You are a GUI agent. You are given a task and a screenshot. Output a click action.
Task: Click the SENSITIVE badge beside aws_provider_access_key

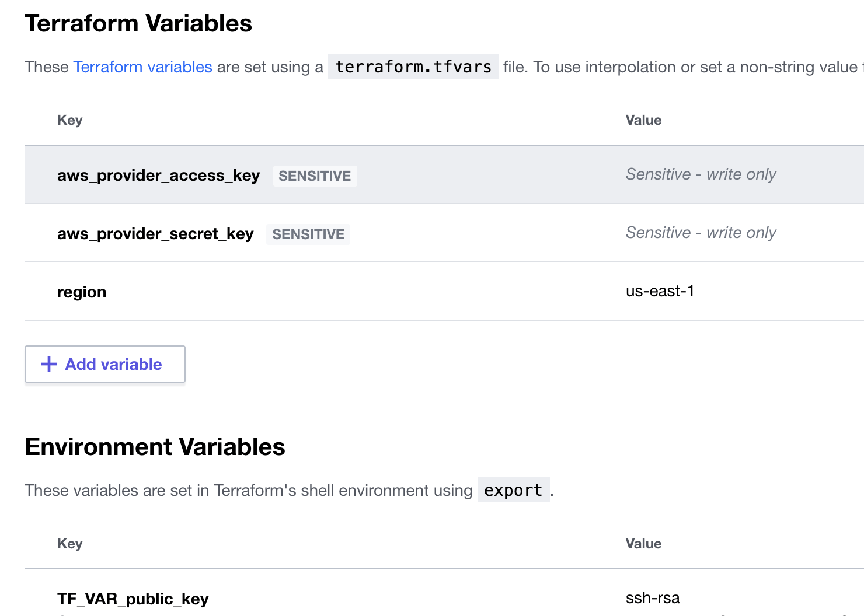[315, 176]
